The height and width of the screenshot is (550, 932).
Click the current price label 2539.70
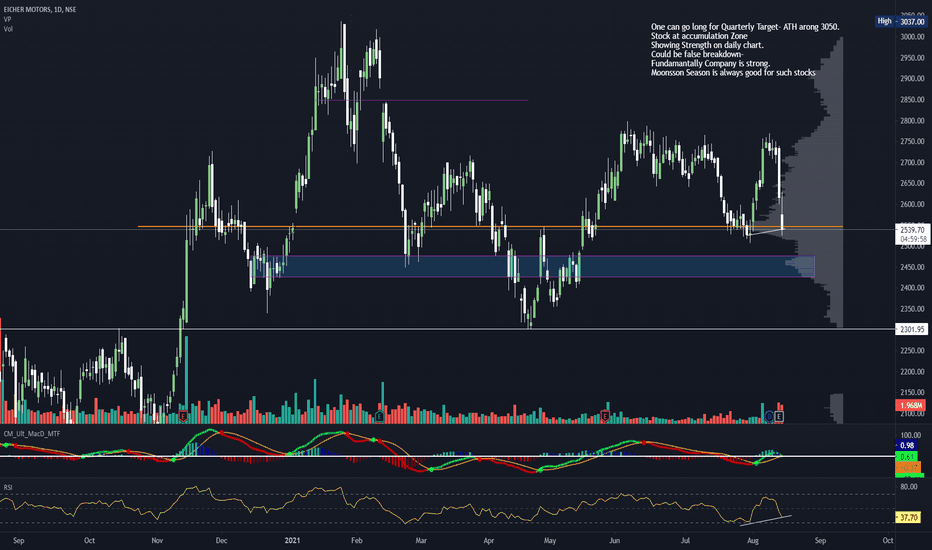(912, 230)
